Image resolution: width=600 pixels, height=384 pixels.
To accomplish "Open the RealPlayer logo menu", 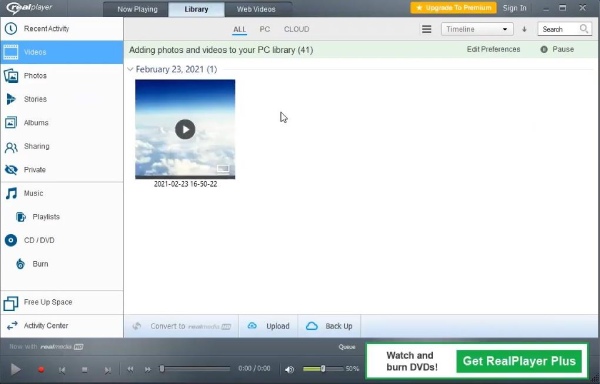I will (x=29, y=8).
